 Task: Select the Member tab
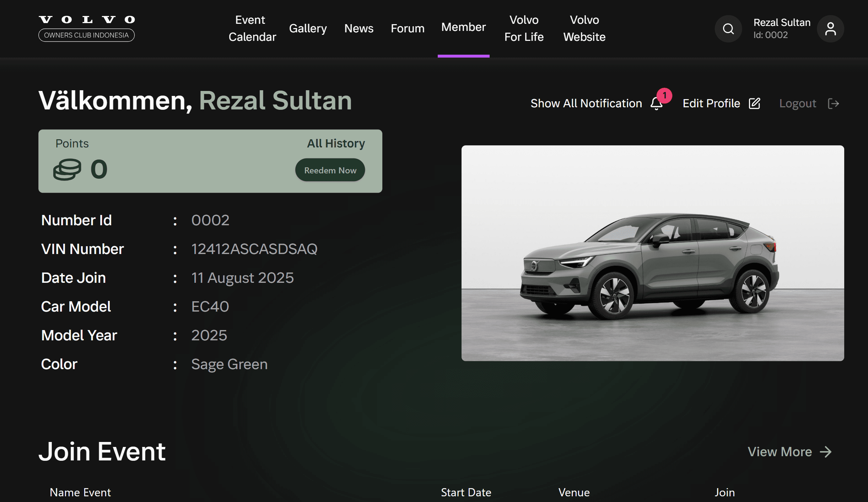point(463,27)
